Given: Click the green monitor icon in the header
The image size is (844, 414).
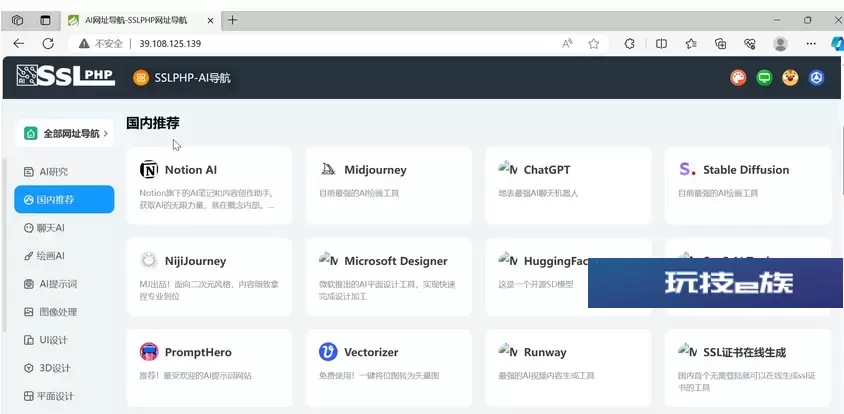Looking at the screenshot, I should [x=764, y=78].
